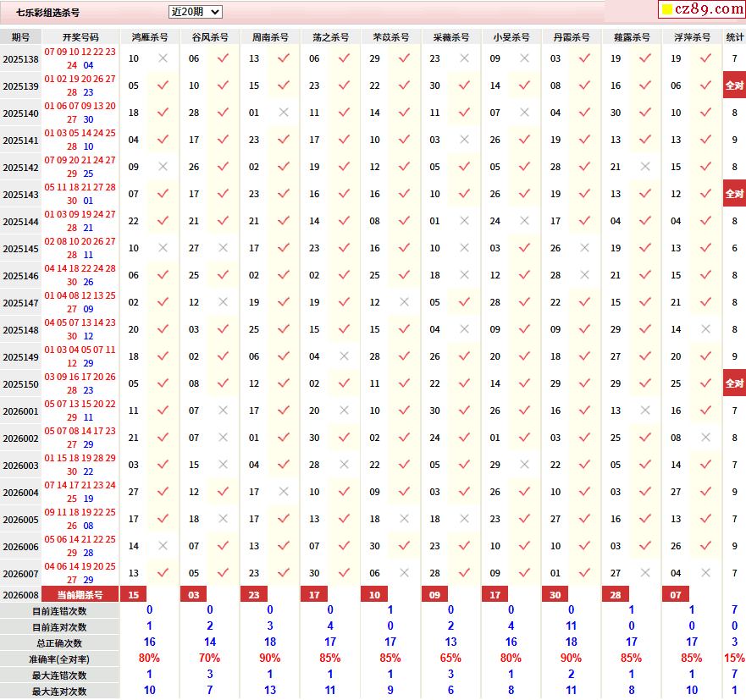Click the X mark for 薤露杀号 in row 2026001
Screen dimensions: 746x700
(645, 411)
